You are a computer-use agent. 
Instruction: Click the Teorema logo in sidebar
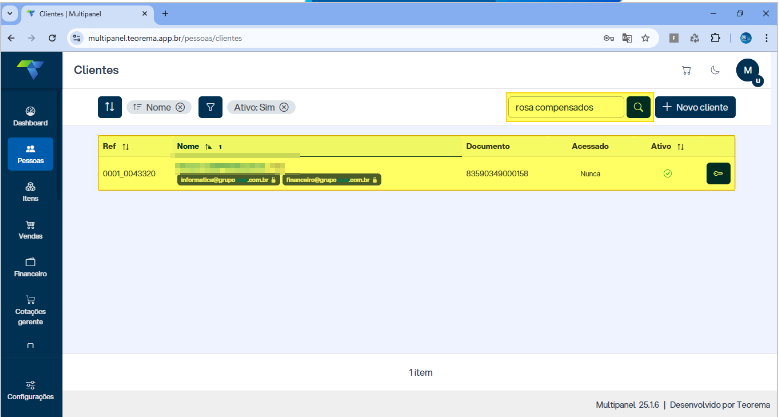click(30, 70)
